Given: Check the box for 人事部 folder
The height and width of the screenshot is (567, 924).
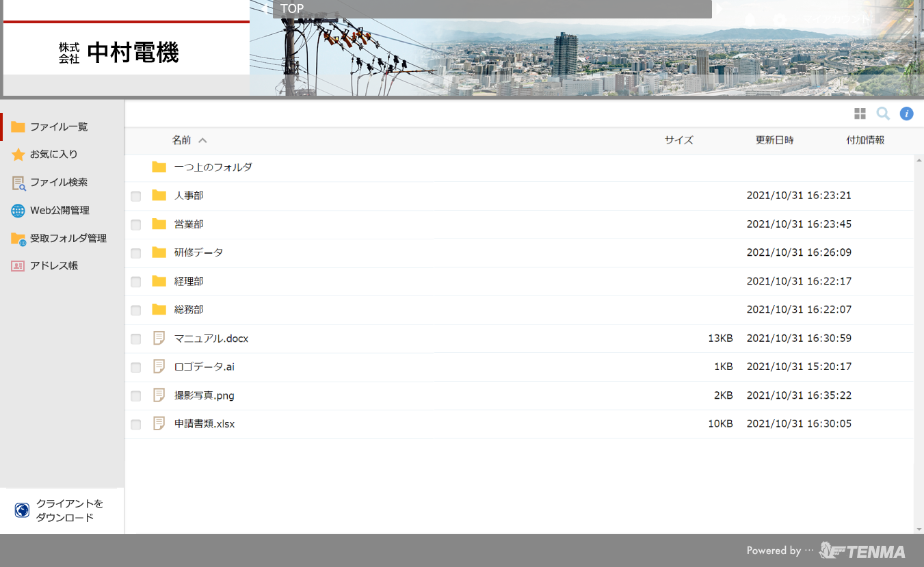Looking at the screenshot, I should click(x=136, y=196).
